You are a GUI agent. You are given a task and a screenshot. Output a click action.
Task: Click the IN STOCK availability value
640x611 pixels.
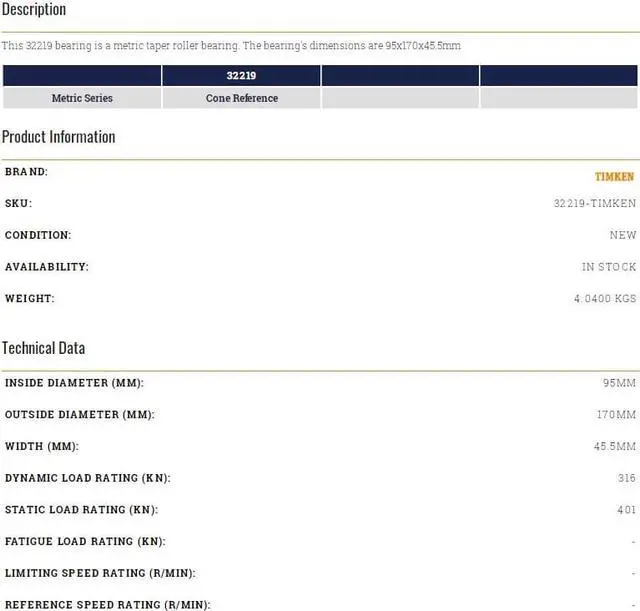(x=608, y=267)
